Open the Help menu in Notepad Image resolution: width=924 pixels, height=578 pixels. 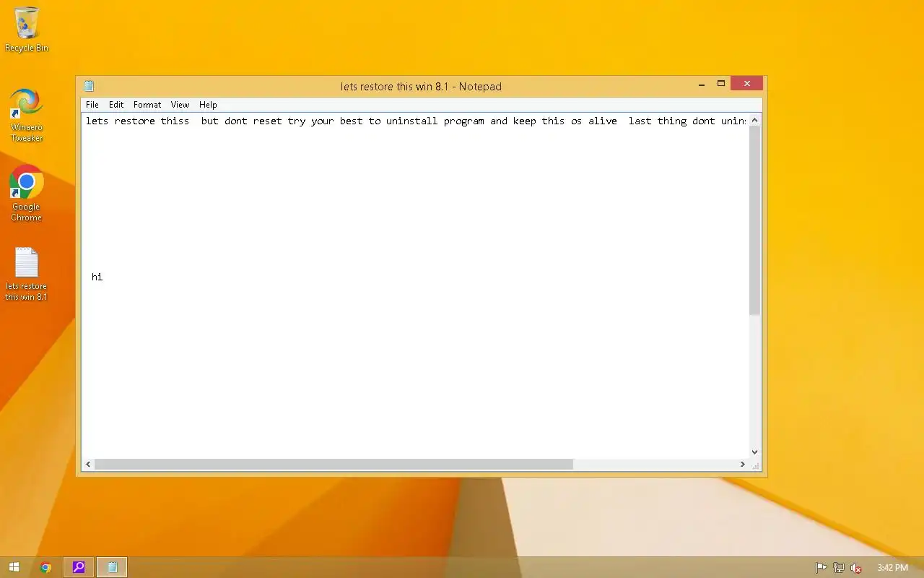coord(208,105)
